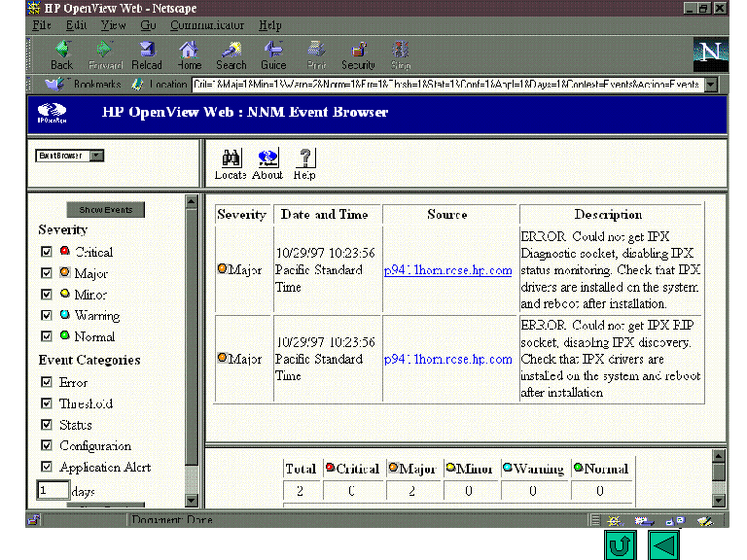This screenshot has height=560, width=747.
Task: Open the View menu
Action: (113, 25)
